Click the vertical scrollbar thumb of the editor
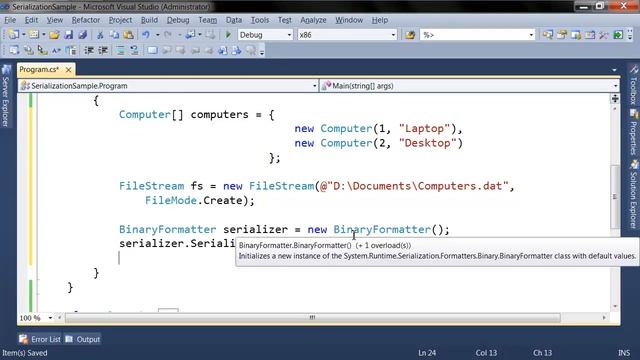 pos(615,197)
